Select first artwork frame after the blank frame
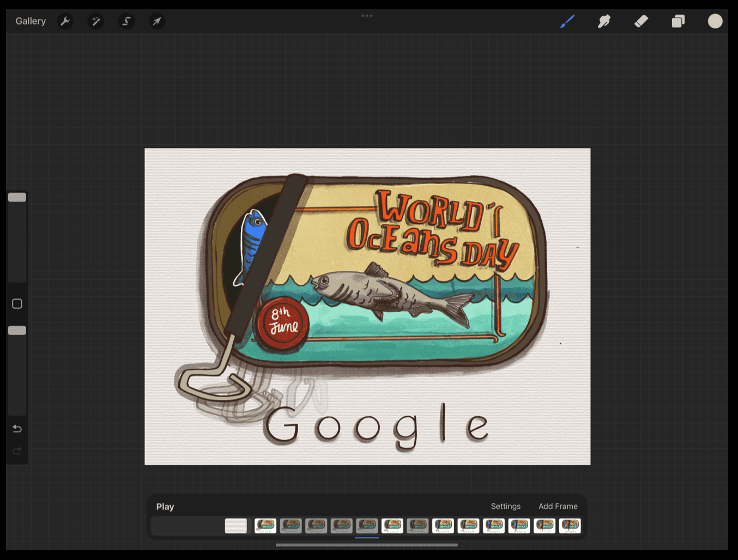The width and height of the screenshot is (738, 560). coord(265,526)
